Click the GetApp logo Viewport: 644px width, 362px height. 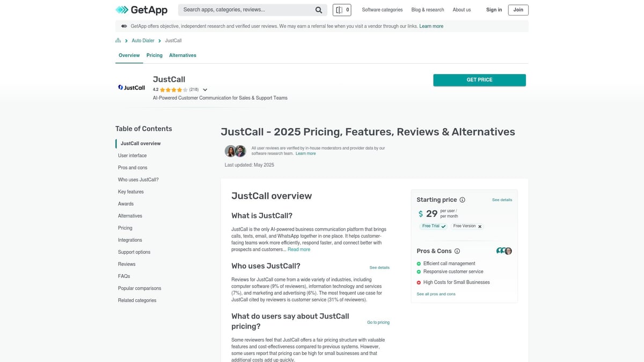pos(141,10)
